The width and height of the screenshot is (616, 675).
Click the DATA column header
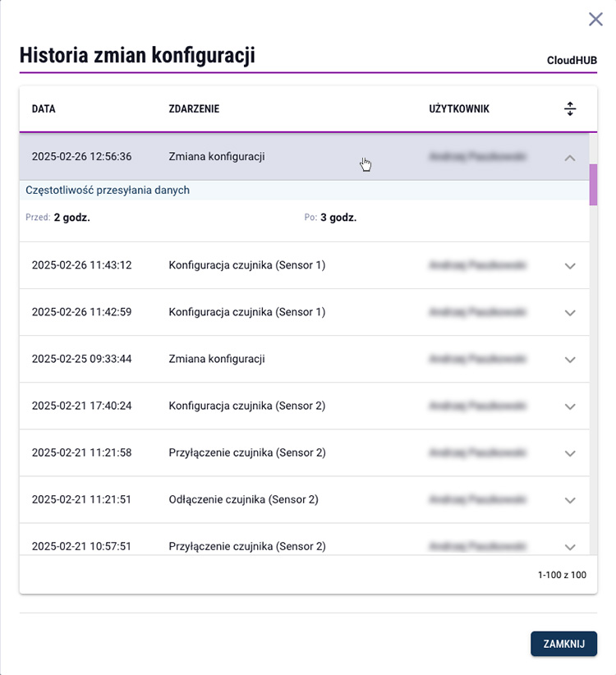(44, 109)
